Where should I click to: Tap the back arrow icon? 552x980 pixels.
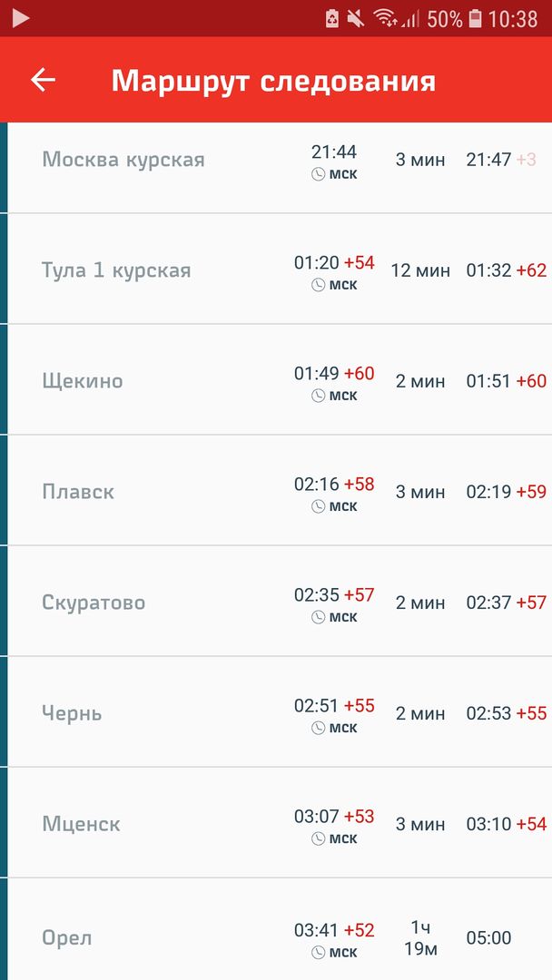43,80
